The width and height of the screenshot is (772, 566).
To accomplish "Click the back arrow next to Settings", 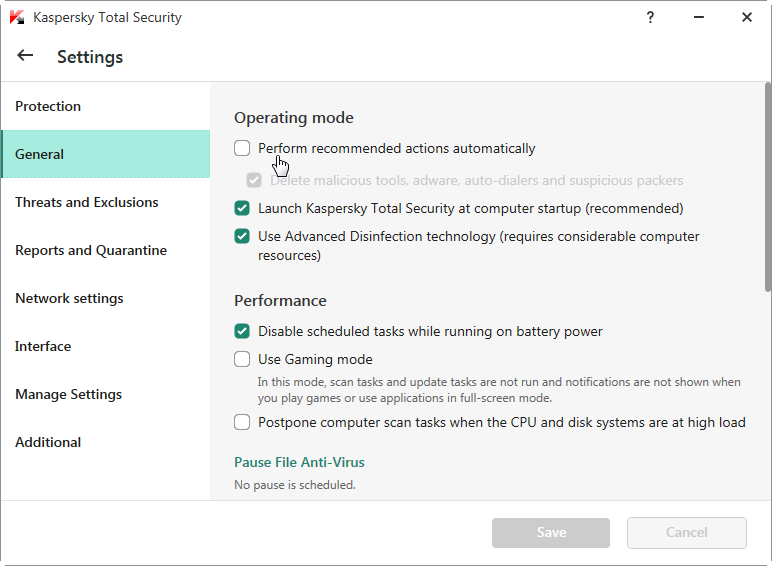I will point(25,56).
